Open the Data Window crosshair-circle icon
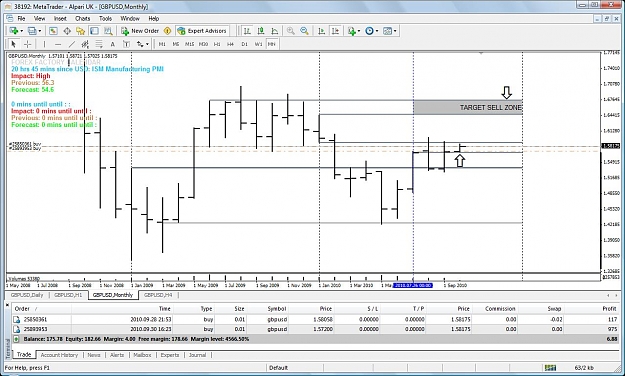The width and height of the screenshot is (625, 376). pos(67,31)
